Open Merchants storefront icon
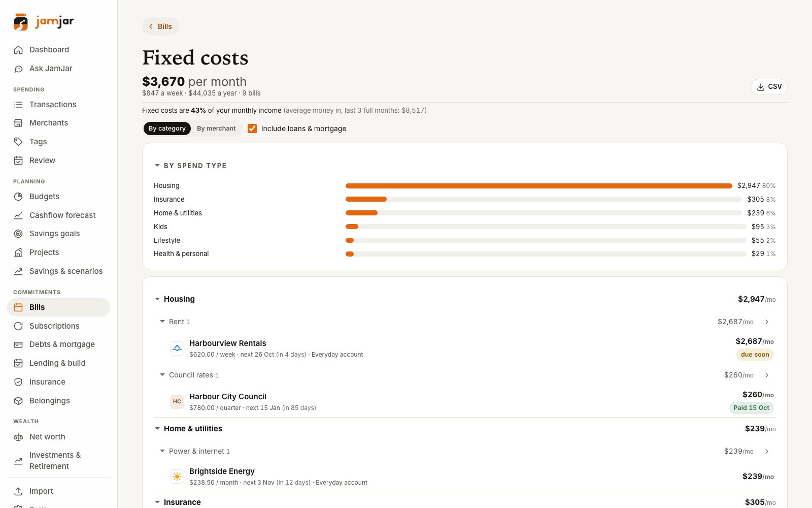This screenshot has width=812, height=508. click(18, 123)
